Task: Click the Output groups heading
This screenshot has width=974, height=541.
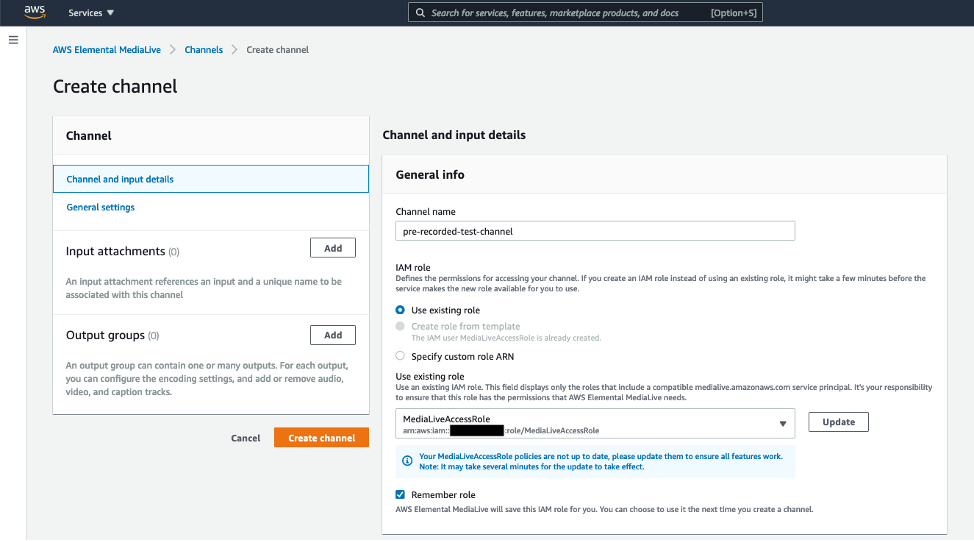Action: coord(105,335)
